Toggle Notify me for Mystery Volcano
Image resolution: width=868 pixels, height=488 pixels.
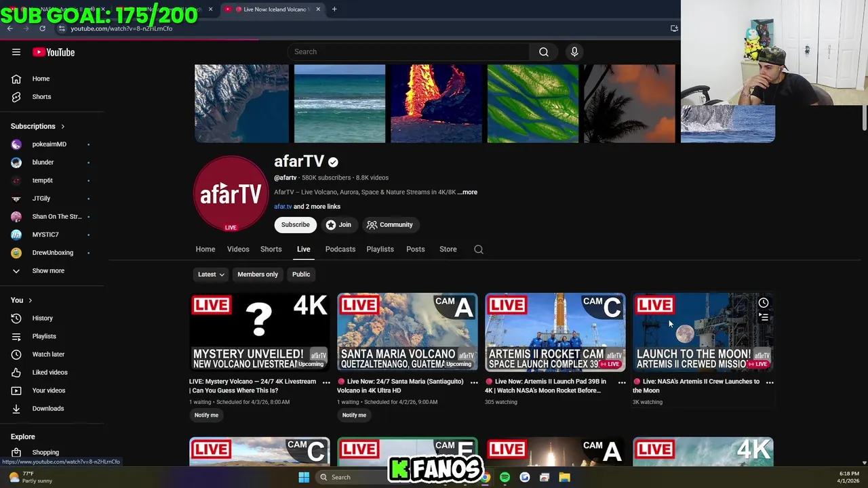206,415
